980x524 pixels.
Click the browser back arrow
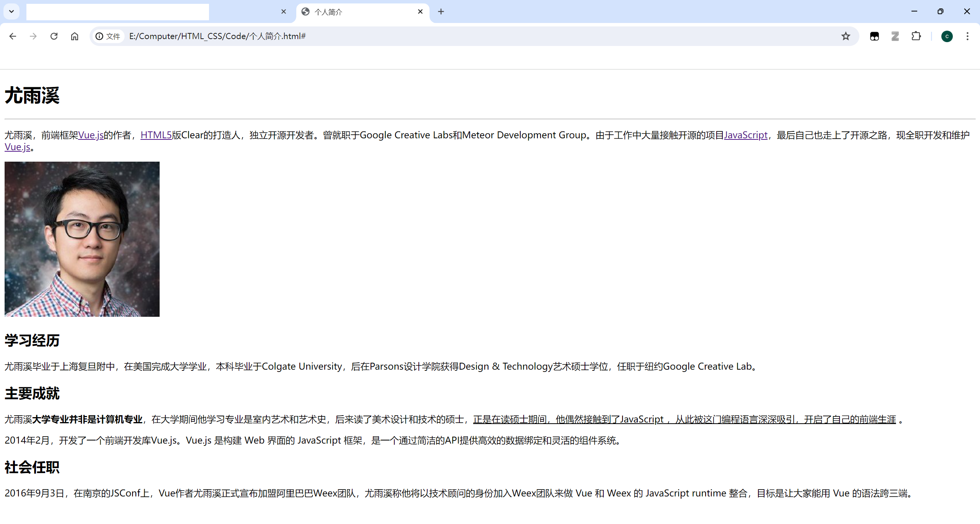(x=13, y=36)
